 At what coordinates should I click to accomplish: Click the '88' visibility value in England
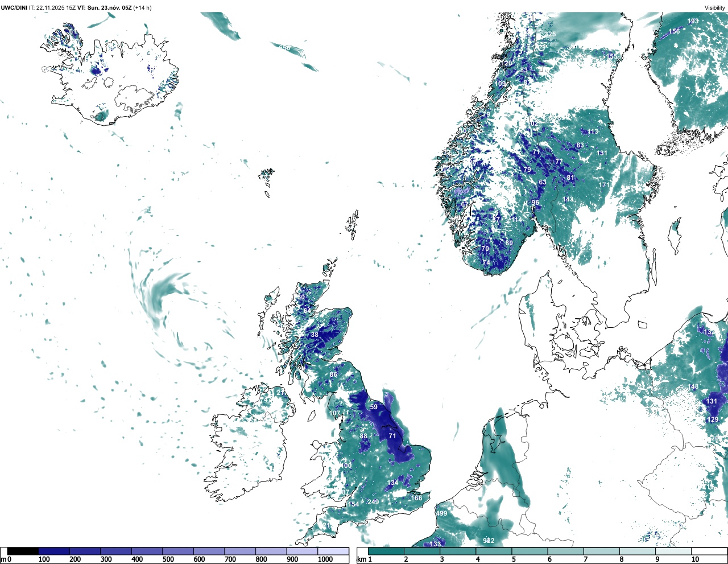(x=363, y=437)
